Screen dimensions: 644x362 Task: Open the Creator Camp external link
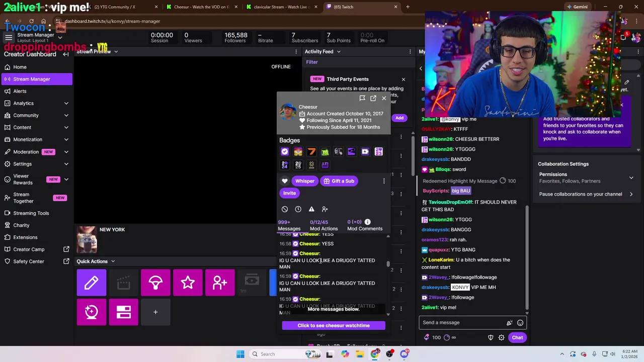tap(36, 249)
